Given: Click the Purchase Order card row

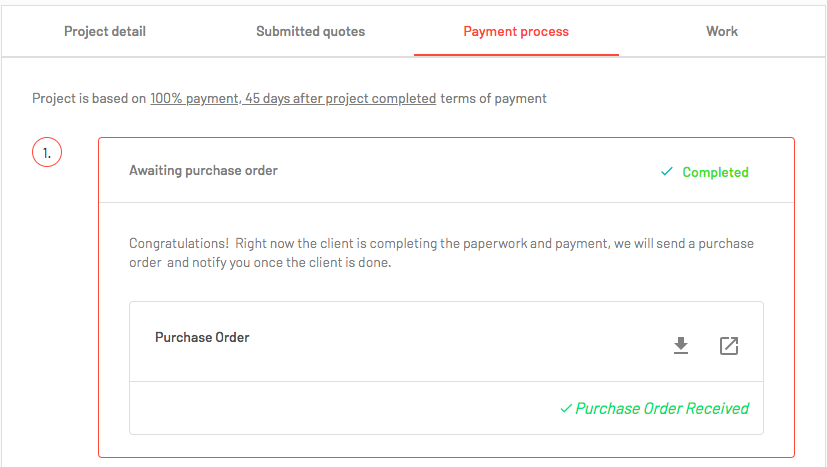Looking at the screenshot, I should (446, 342).
